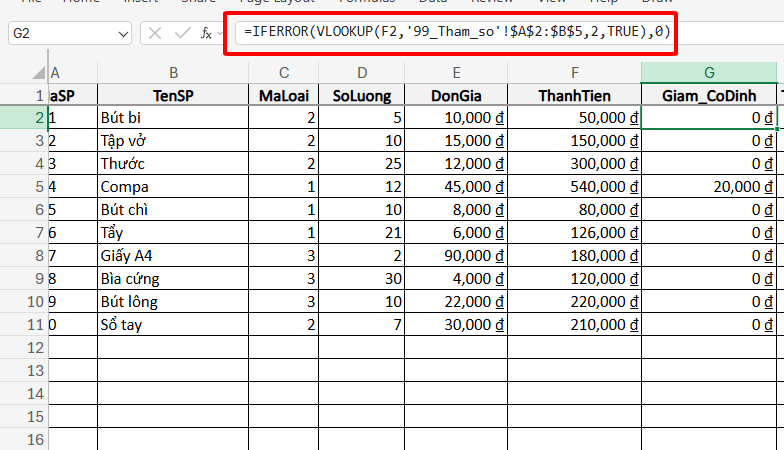Click the ThanhTien value 180,000 đ

point(574,256)
